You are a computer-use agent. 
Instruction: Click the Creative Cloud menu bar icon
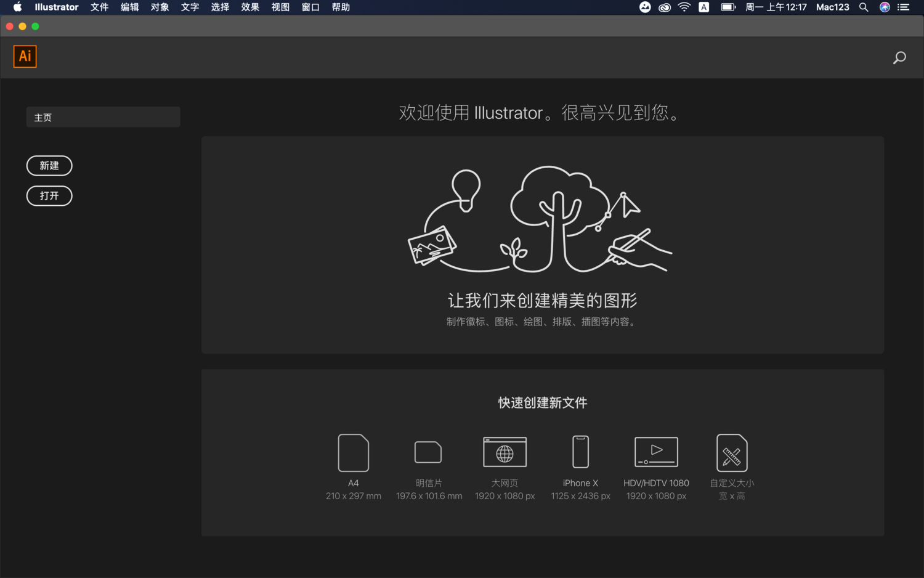coord(664,7)
